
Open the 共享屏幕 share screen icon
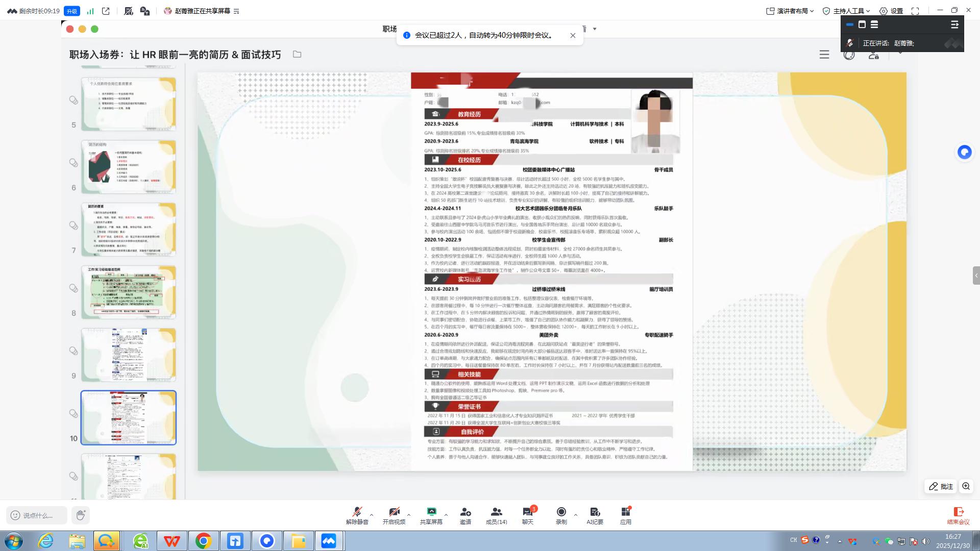click(431, 515)
